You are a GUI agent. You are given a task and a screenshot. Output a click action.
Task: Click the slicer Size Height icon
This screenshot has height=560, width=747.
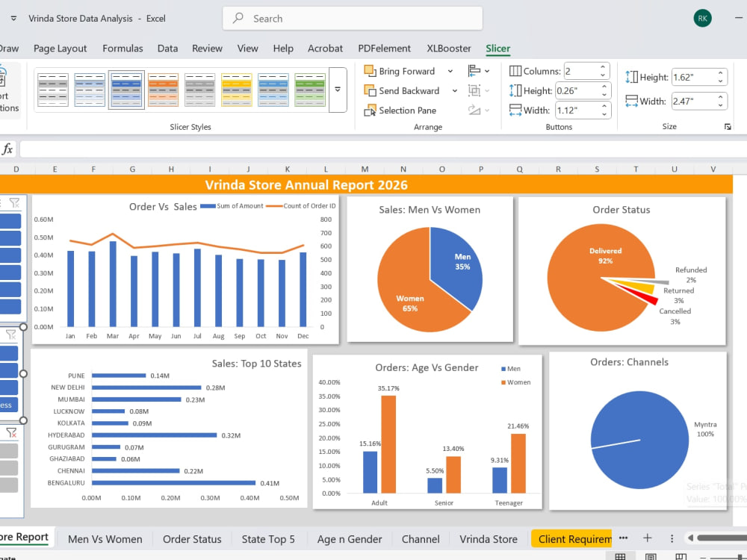click(630, 77)
